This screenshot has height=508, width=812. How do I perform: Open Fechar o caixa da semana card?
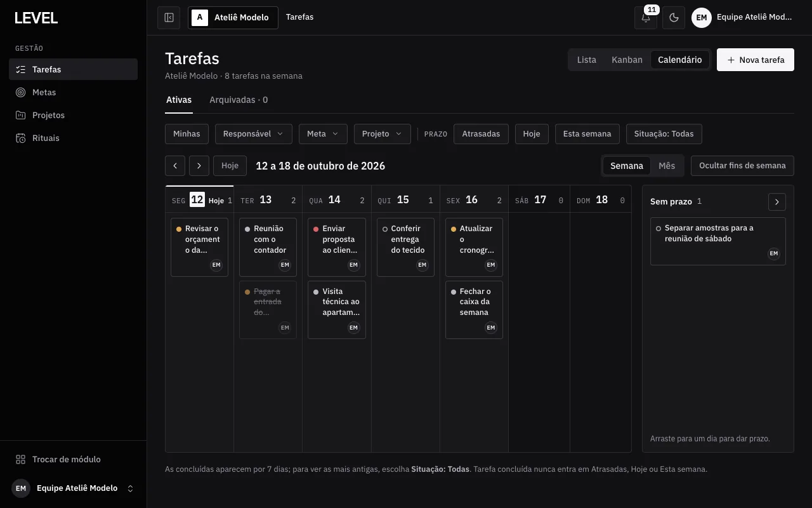point(474,310)
